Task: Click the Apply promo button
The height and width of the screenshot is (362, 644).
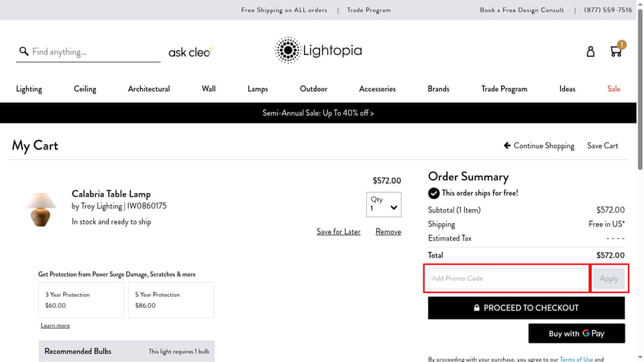Action: tap(608, 279)
